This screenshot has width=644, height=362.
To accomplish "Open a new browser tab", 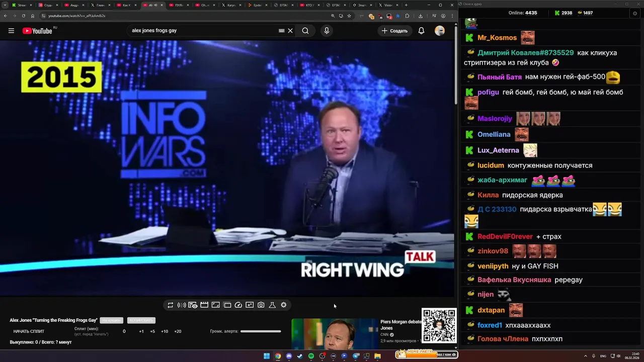I will (x=406, y=5).
